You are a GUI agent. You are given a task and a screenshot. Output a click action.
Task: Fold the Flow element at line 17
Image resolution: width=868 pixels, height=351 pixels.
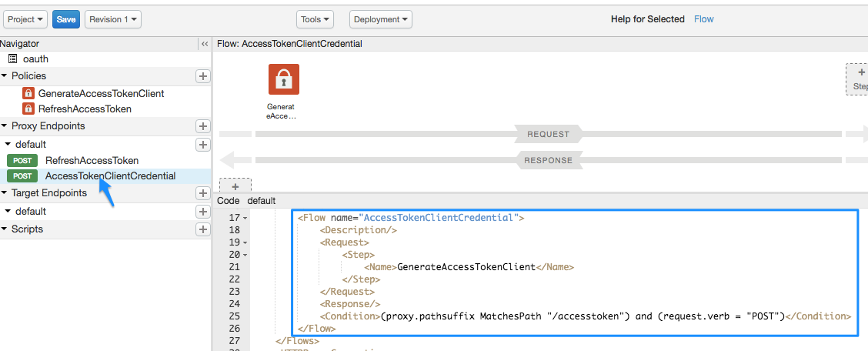[x=245, y=219]
